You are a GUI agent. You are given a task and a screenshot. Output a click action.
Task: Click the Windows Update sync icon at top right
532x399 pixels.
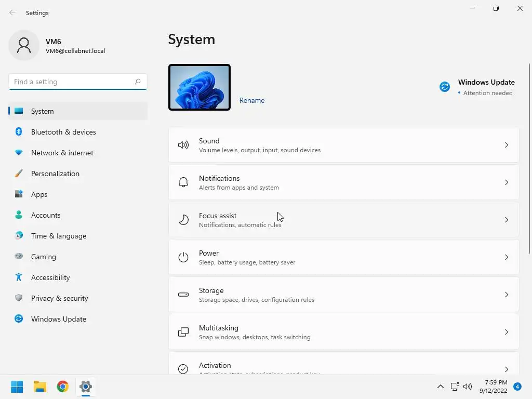(445, 87)
